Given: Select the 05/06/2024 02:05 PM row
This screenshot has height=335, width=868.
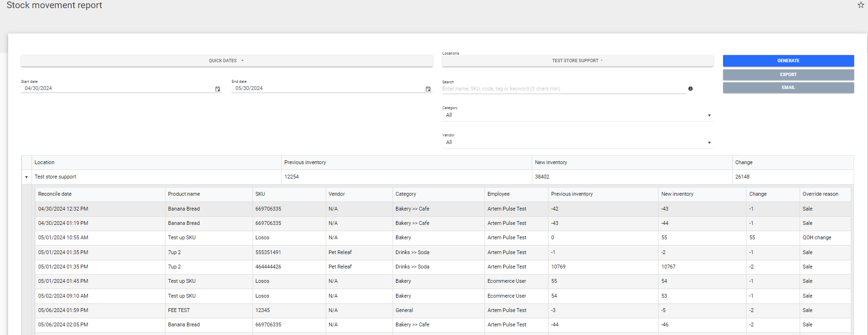Looking at the screenshot, I should point(443,325).
